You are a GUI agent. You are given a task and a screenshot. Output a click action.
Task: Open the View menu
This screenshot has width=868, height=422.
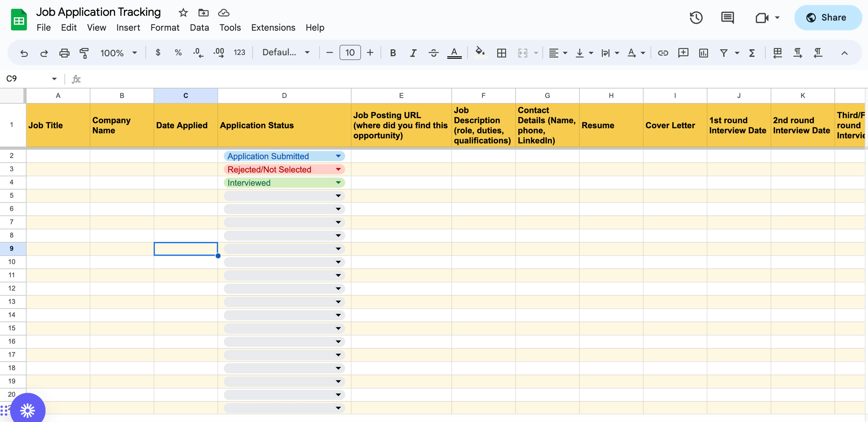click(97, 27)
